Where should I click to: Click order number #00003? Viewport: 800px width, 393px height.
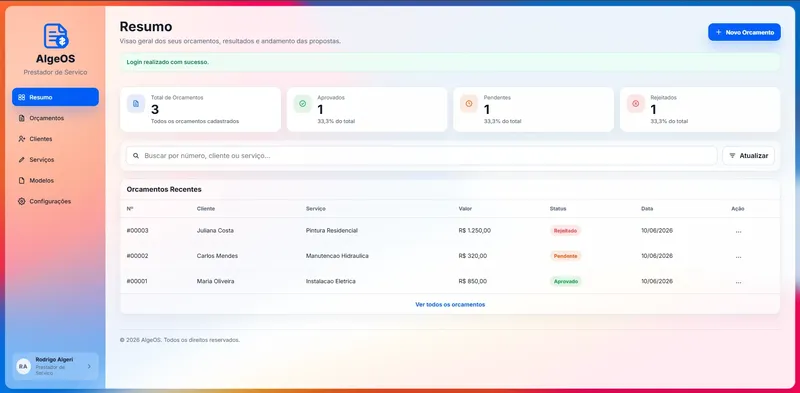(x=137, y=231)
